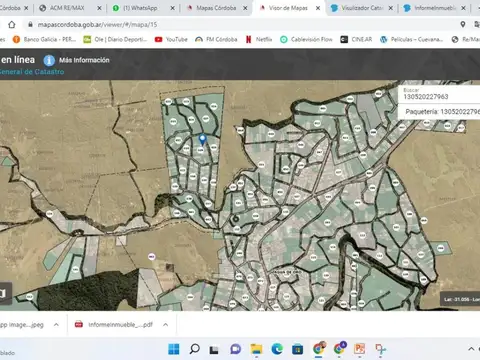Switch to the (1) WhatsApp tab
The height and width of the screenshot is (360, 480).
pos(142,8)
